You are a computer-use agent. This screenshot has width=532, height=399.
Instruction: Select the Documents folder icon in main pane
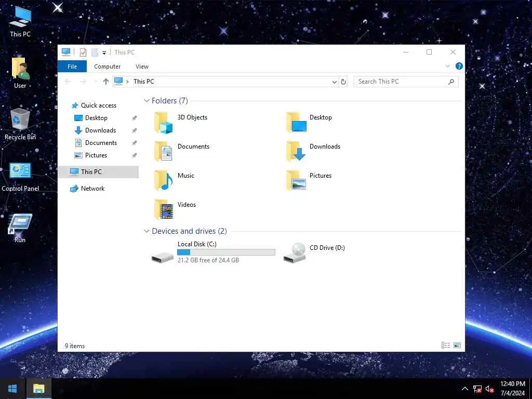pyautogui.click(x=164, y=151)
